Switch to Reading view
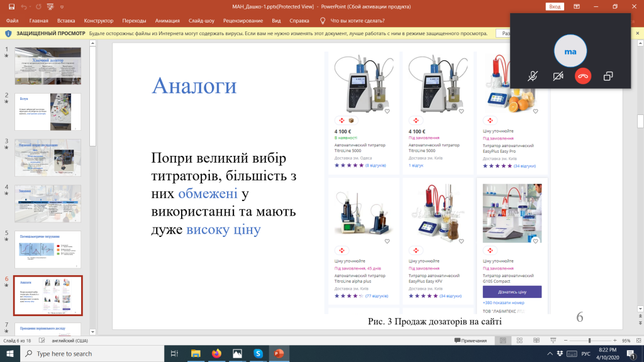 (x=536, y=341)
